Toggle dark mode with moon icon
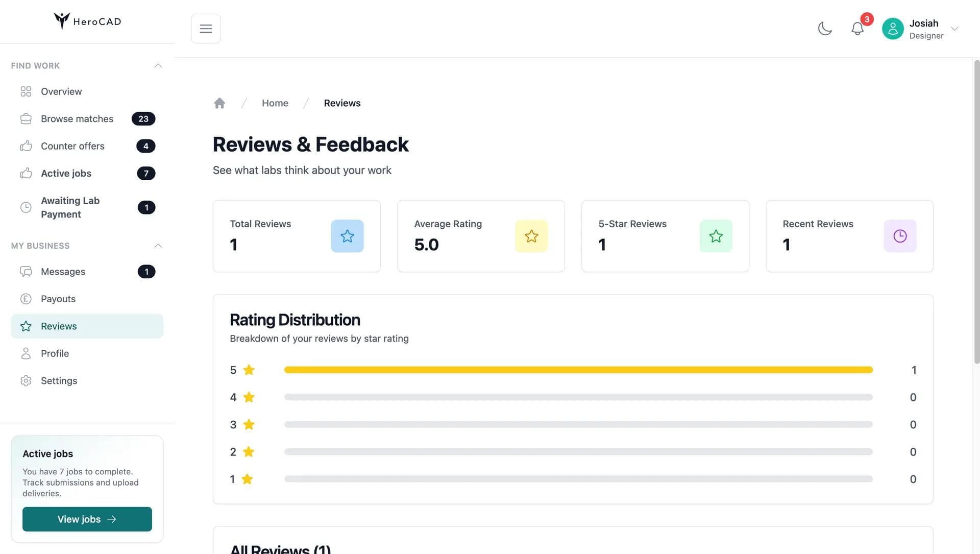The height and width of the screenshot is (554, 980). point(825,29)
